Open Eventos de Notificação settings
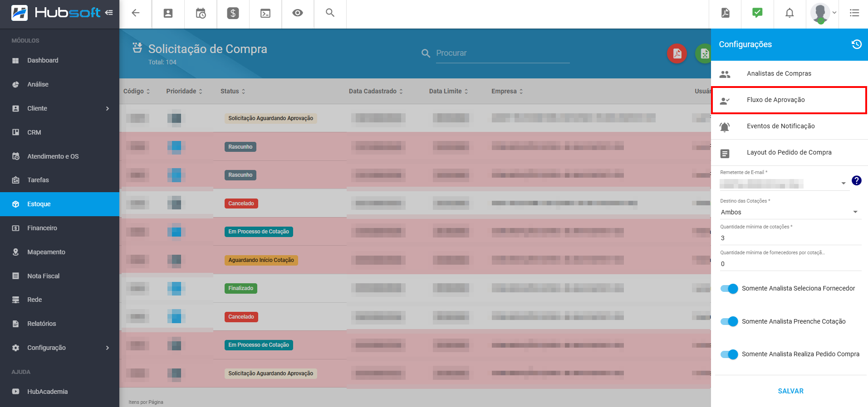 pos(790,126)
